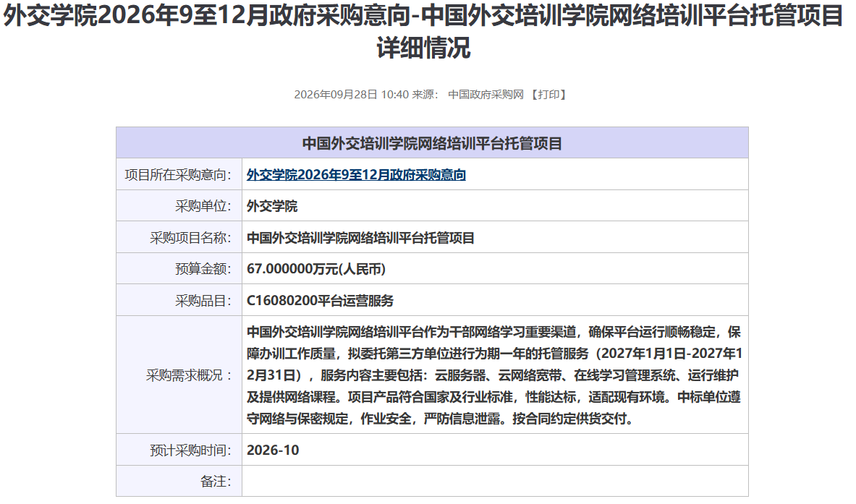Click the publish date 2026年09月28日 10:40
The image size is (856, 504).
click(351, 95)
